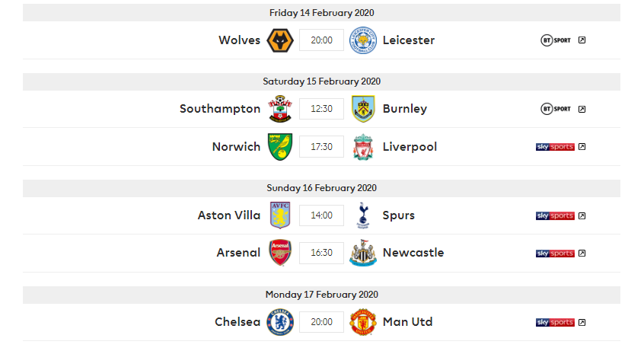The width and height of the screenshot is (644, 351).
Task: Select the Aston Villa AVFC badge
Action: [280, 215]
